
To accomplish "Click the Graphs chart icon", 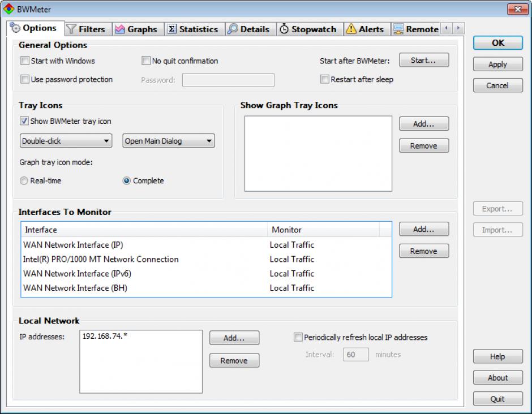I will pos(120,29).
